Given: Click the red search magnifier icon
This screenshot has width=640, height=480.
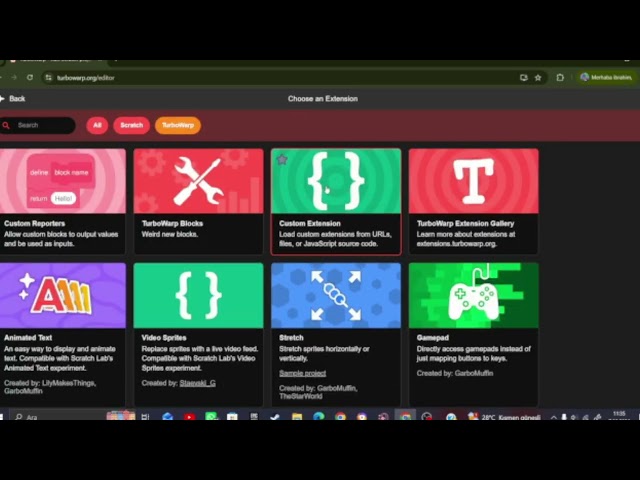Looking at the screenshot, I should pos(6,125).
